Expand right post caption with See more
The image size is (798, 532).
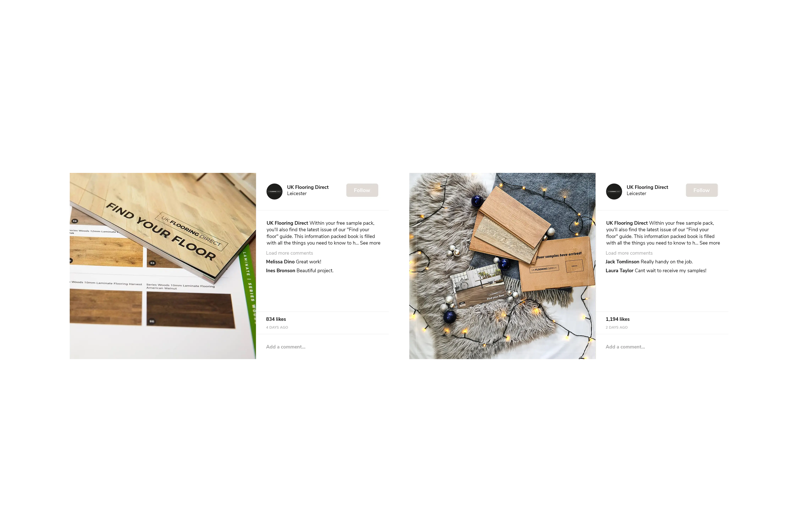[x=710, y=243]
